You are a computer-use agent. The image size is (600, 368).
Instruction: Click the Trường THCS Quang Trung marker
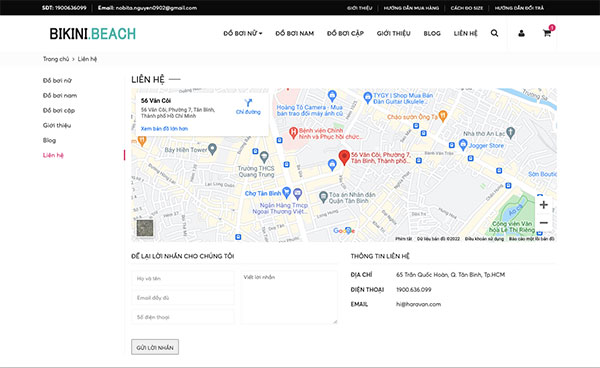pyautogui.click(x=264, y=156)
